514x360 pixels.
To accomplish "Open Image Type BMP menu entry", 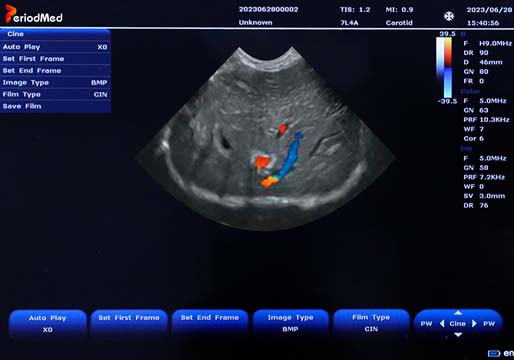I will [55, 83].
